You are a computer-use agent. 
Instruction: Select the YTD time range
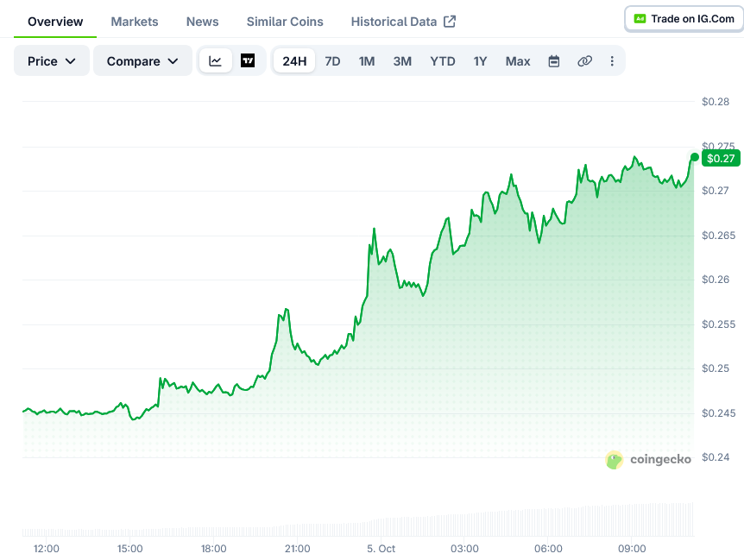[x=443, y=61]
